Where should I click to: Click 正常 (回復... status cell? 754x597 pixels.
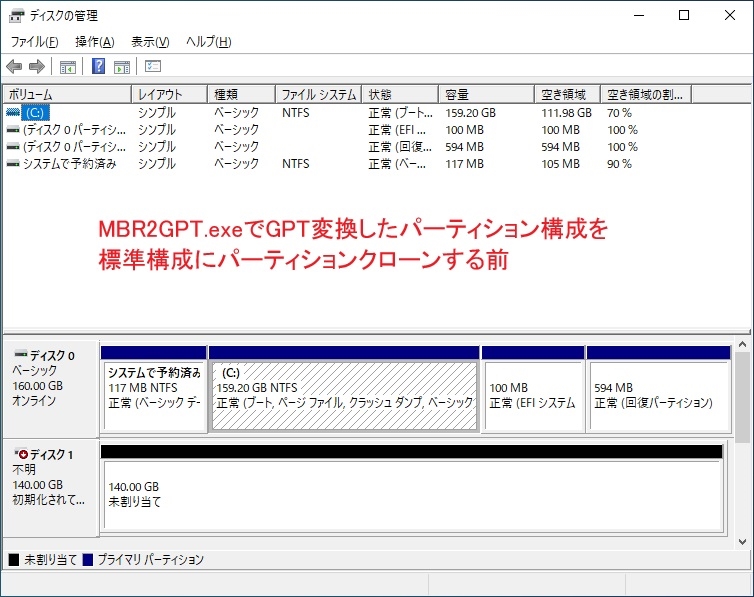click(400, 147)
